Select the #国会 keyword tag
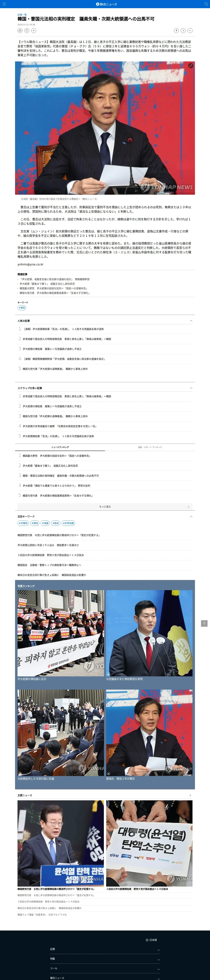This screenshot has height=980, width=210. (x=56, y=523)
